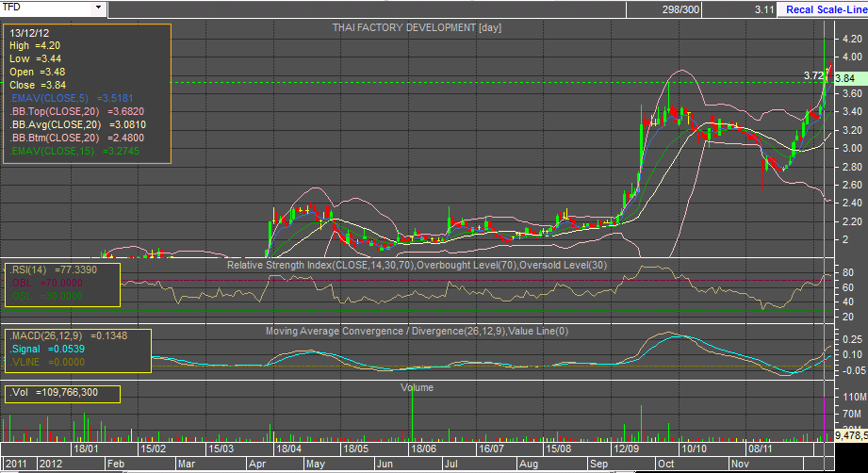Click the Volume panel title
Viewport: 868px width, 473px height.
(x=417, y=388)
